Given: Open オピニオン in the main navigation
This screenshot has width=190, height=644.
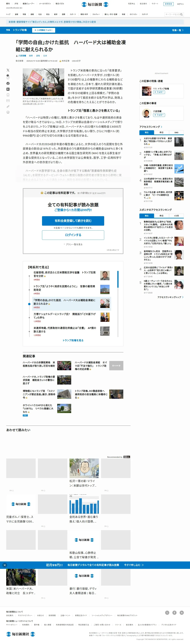Looking at the screenshot, I should point(133,14).
